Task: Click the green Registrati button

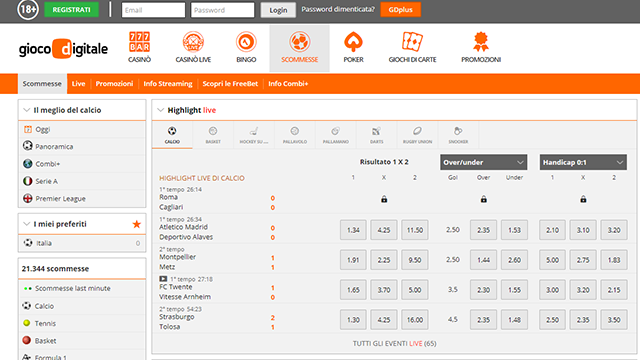Action: (71, 9)
